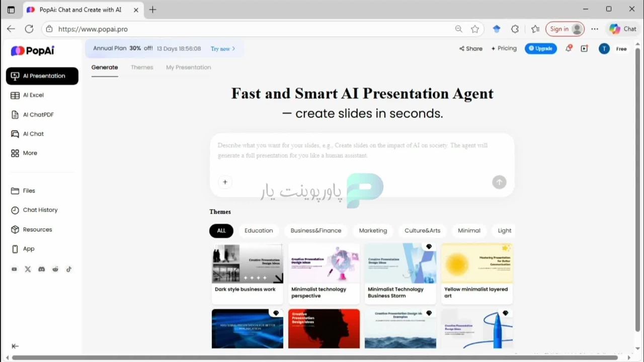Filter themes by Marketing category
This screenshot has width=644, height=362.
pyautogui.click(x=373, y=231)
